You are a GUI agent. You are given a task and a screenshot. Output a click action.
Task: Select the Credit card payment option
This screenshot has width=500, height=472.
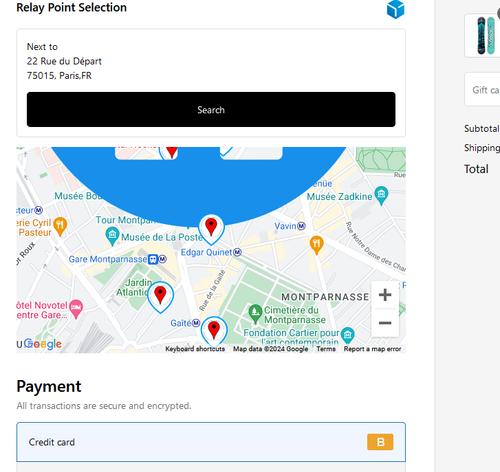coord(211,442)
